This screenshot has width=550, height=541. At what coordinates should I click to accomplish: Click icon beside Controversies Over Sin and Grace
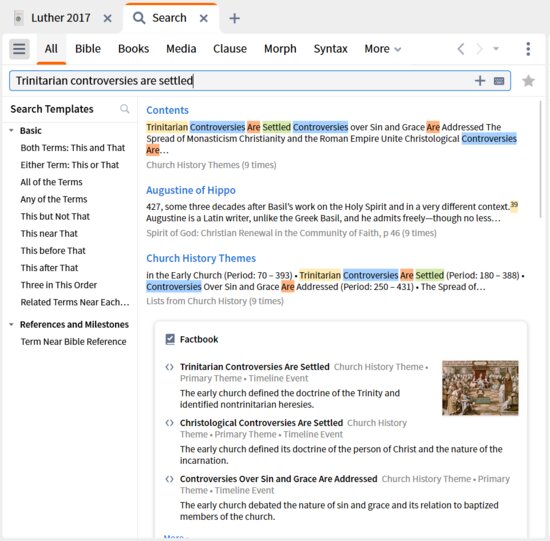coord(169,479)
